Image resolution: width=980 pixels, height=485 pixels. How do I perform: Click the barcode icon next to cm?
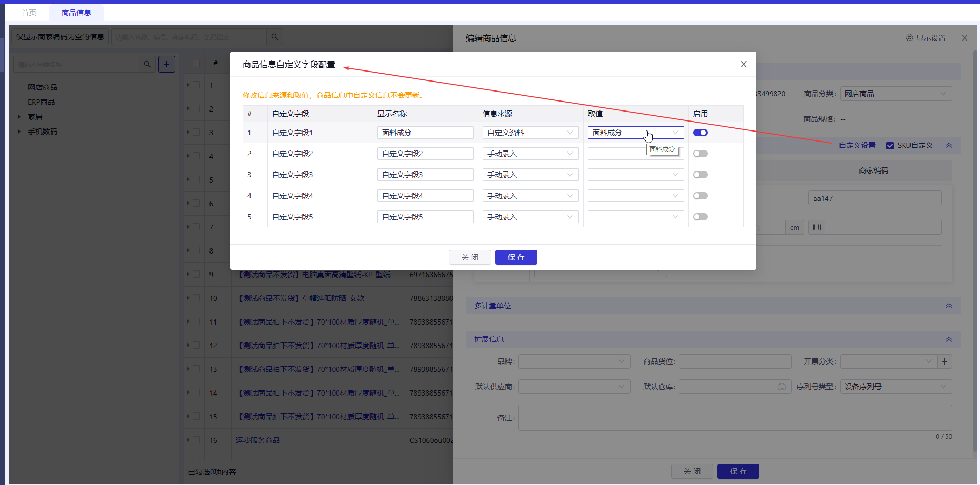(817, 227)
